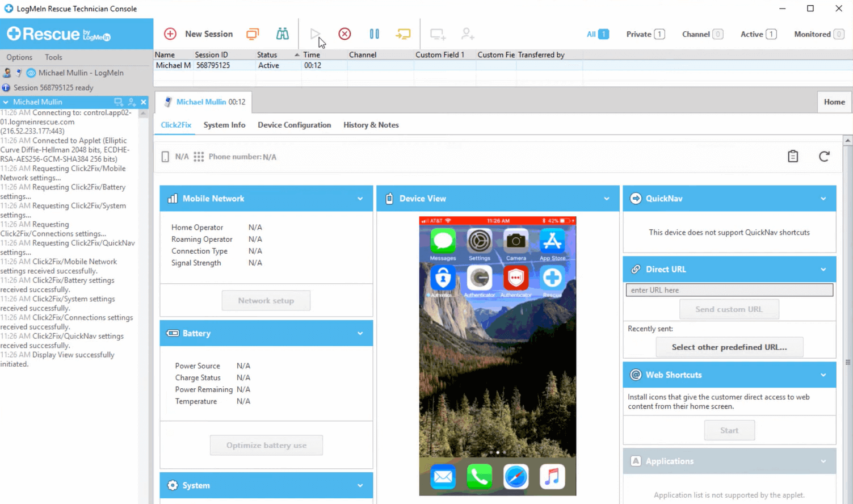Click the Home button
The image size is (853, 504).
[x=834, y=102]
